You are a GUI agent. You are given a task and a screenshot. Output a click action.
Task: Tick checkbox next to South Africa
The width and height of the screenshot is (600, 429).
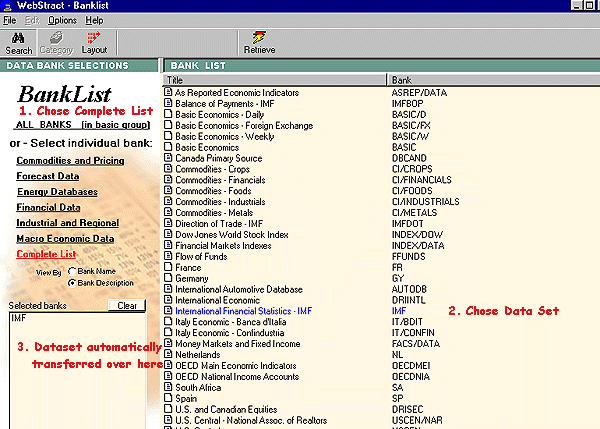169,387
